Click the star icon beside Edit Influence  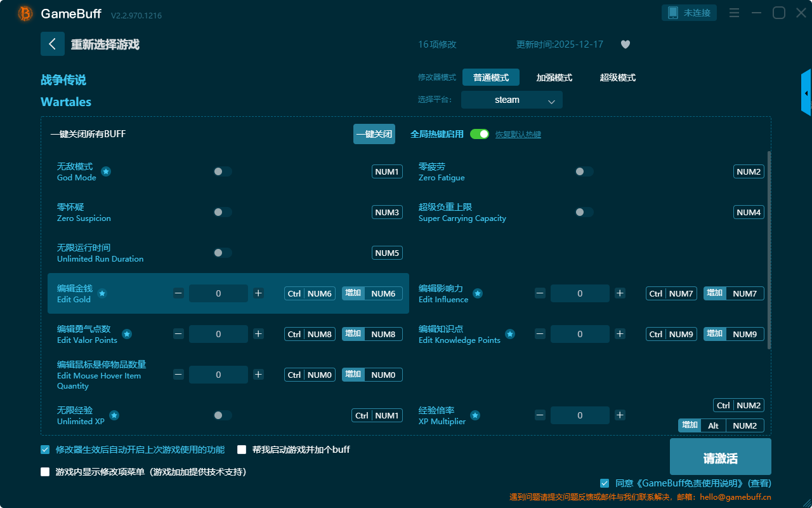point(478,293)
